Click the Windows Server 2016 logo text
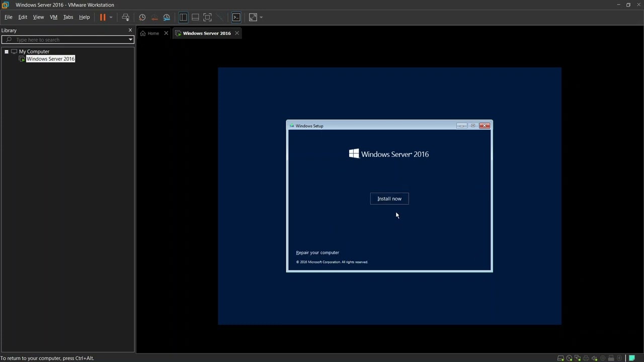The width and height of the screenshot is (644, 362). pos(389,154)
